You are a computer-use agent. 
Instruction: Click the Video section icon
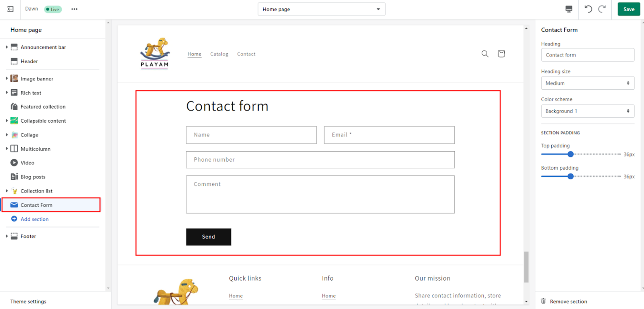(x=14, y=162)
